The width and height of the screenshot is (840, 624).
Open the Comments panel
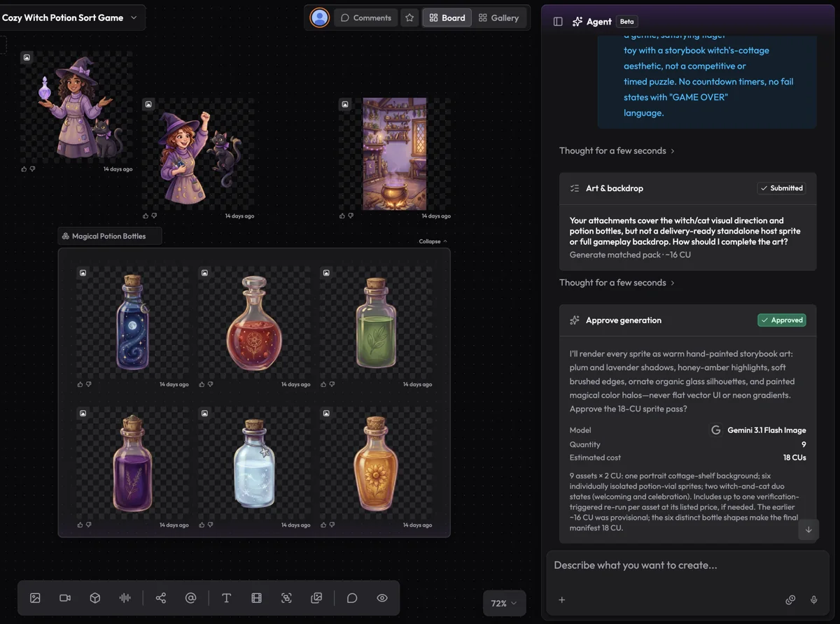(x=366, y=17)
